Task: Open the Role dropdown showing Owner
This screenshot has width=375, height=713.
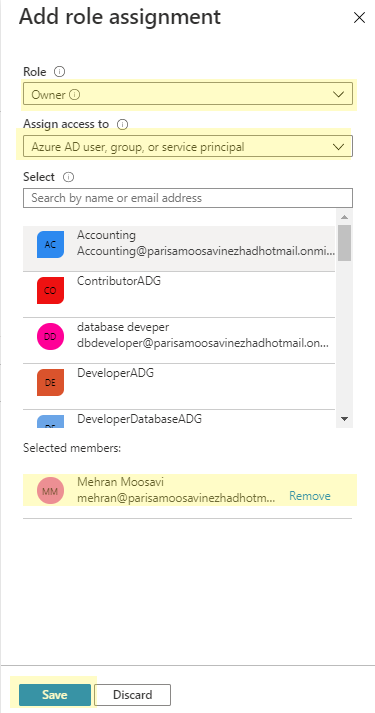Action: pyautogui.click(x=188, y=94)
